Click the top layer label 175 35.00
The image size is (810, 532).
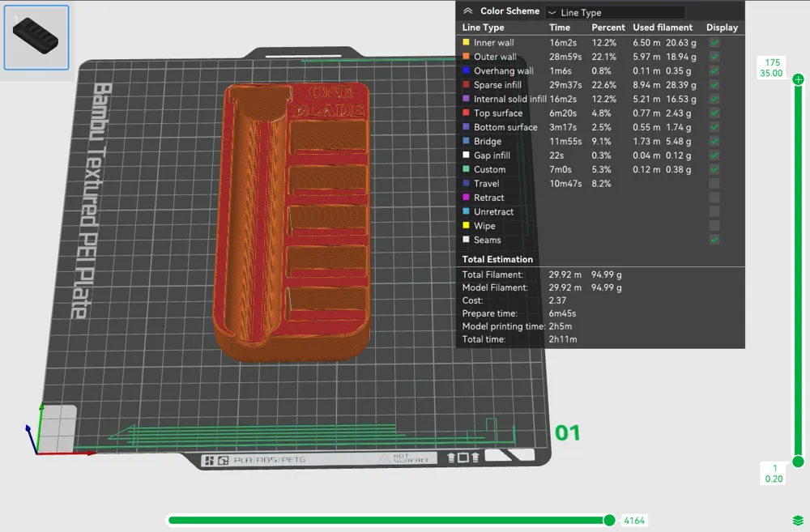click(772, 68)
